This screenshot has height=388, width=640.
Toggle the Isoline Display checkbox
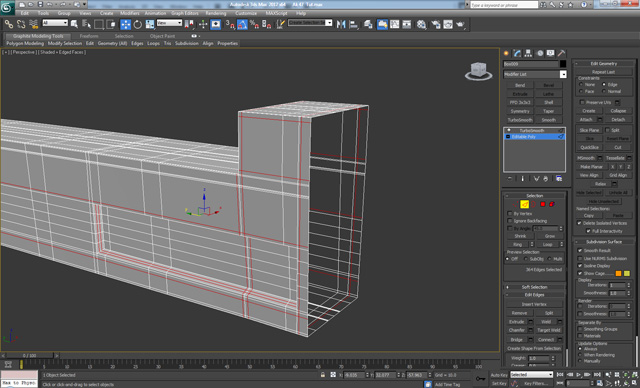coord(580,266)
